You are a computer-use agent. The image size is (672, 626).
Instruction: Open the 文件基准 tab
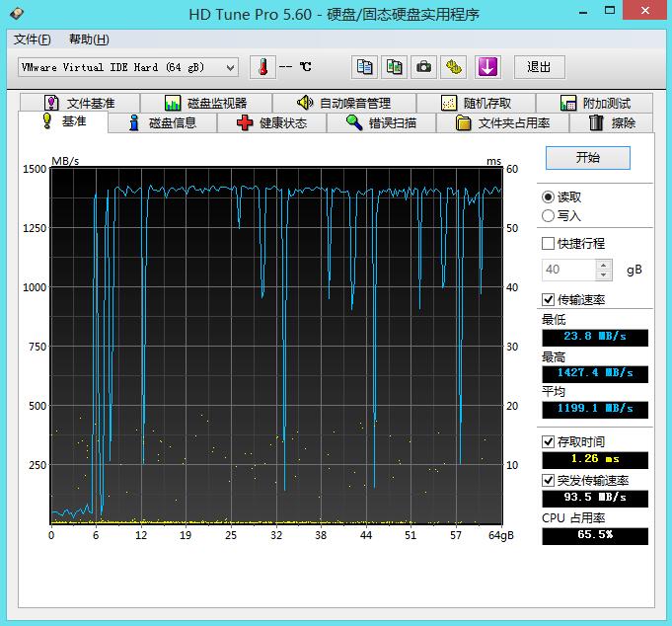(x=80, y=103)
